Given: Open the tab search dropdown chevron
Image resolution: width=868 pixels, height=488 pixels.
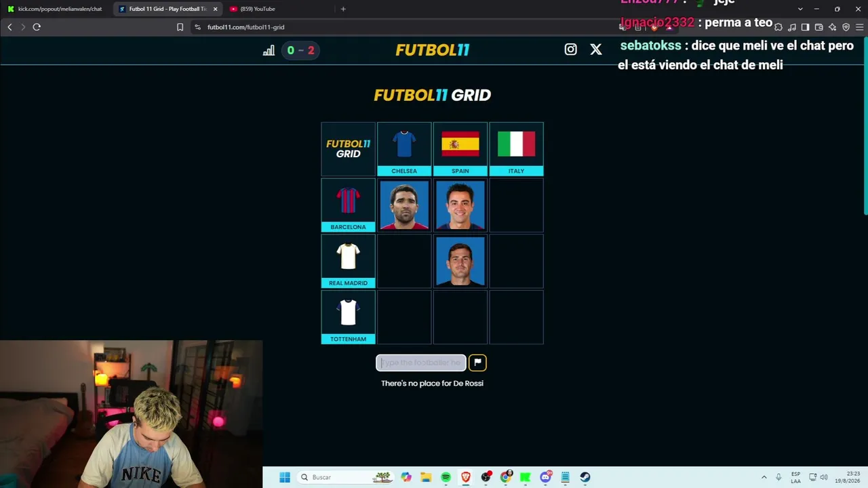Looking at the screenshot, I should click(800, 9).
